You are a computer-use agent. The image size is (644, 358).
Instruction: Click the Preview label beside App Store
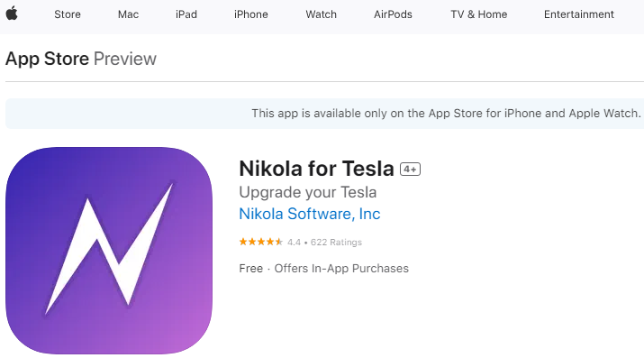click(x=125, y=59)
